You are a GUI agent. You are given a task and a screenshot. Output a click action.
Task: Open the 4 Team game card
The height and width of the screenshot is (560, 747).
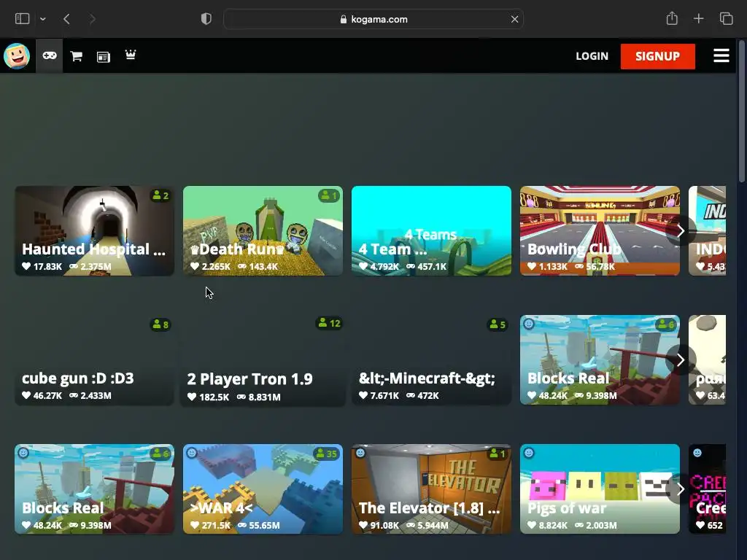click(x=431, y=230)
